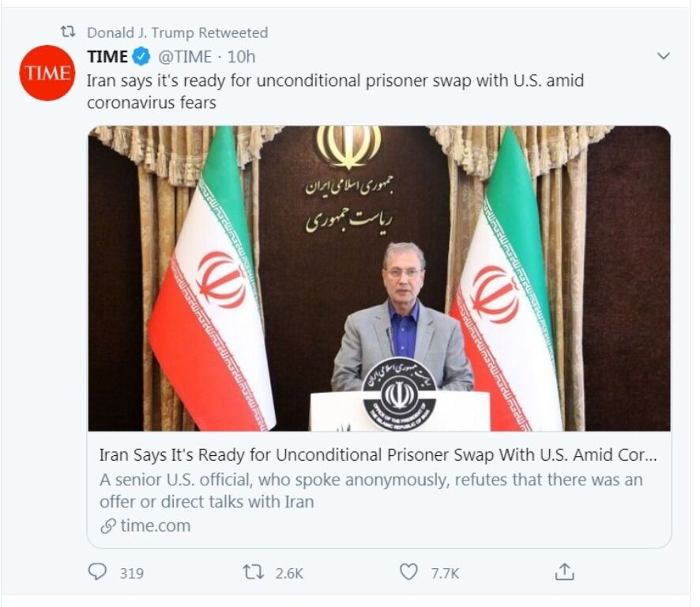The width and height of the screenshot is (700, 607).
Task: Click the card description about senior U.S. official
Action: (371, 490)
